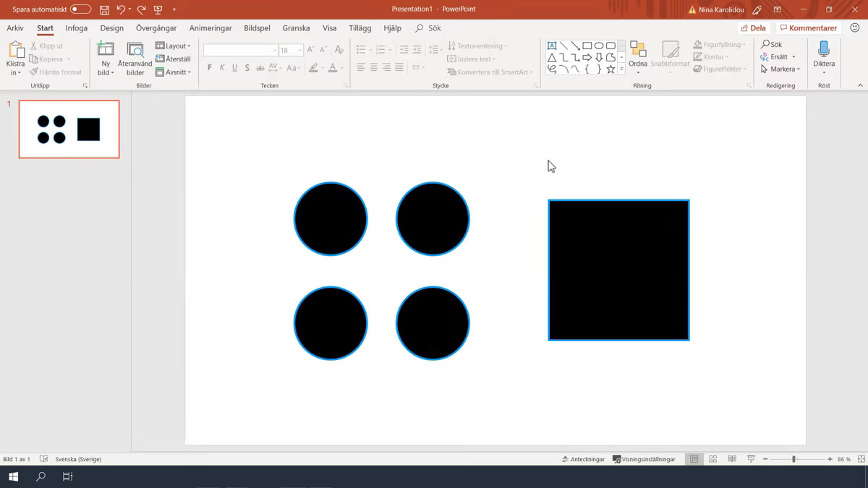Click the Ny bild (new slide) icon
This screenshot has height=488, width=868.
tap(106, 49)
